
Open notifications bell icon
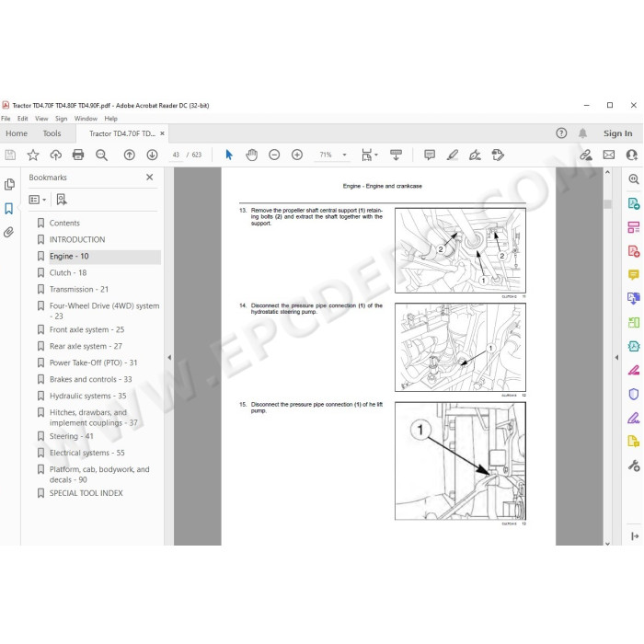[x=582, y=133]
